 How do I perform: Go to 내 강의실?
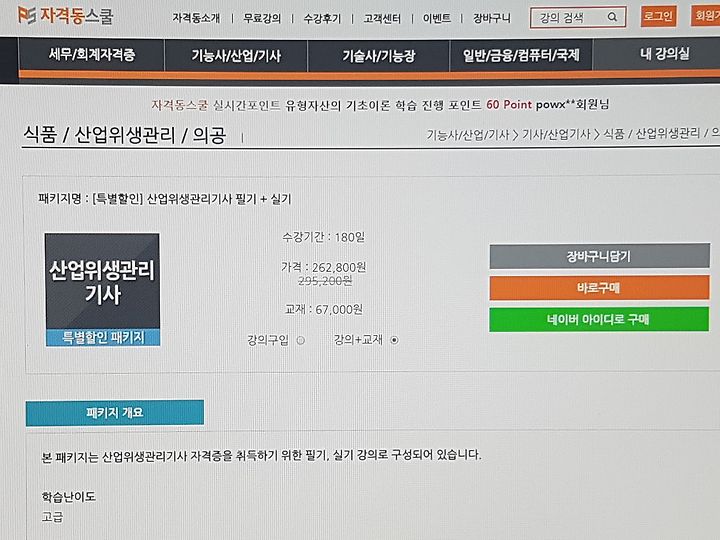(x=664, y=54)
